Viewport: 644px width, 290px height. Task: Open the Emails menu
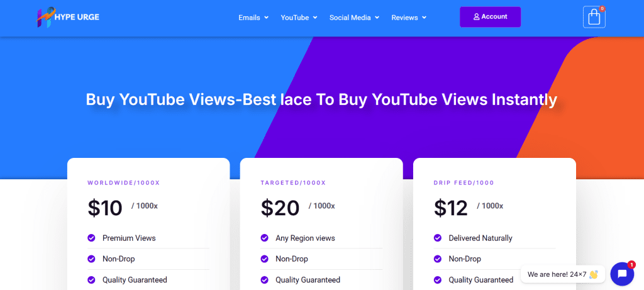[x=253, y=18]
